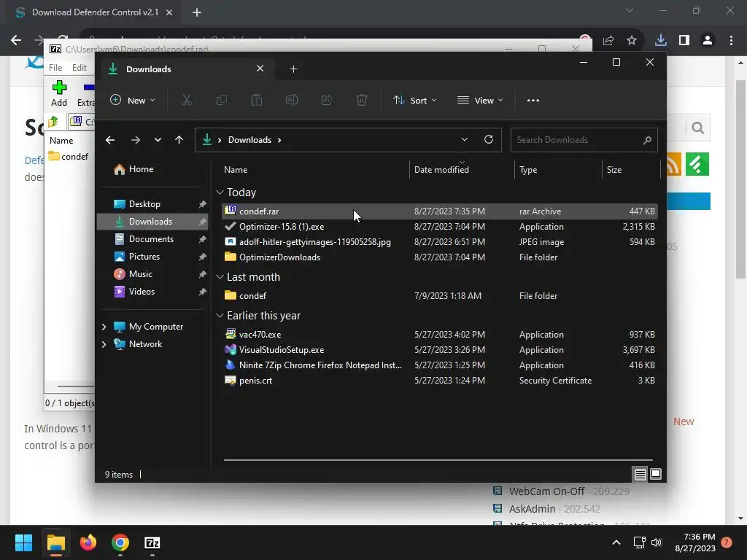Show hidden system tray icons chevron

[616, 542]
